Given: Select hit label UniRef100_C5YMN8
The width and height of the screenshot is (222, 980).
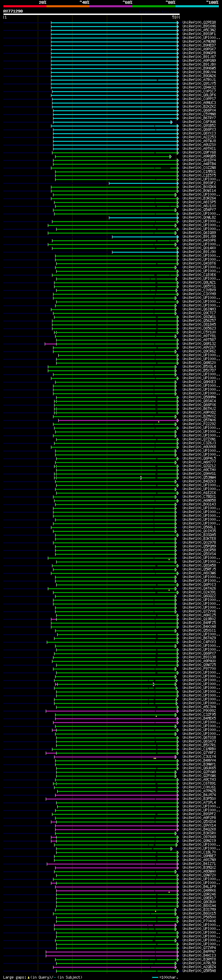Looking at the screenshot, I should [199, 114].
